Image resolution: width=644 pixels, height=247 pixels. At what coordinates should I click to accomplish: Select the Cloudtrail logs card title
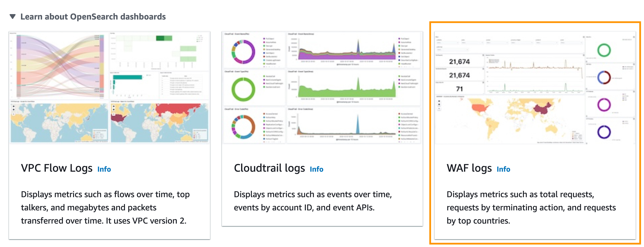269,168
